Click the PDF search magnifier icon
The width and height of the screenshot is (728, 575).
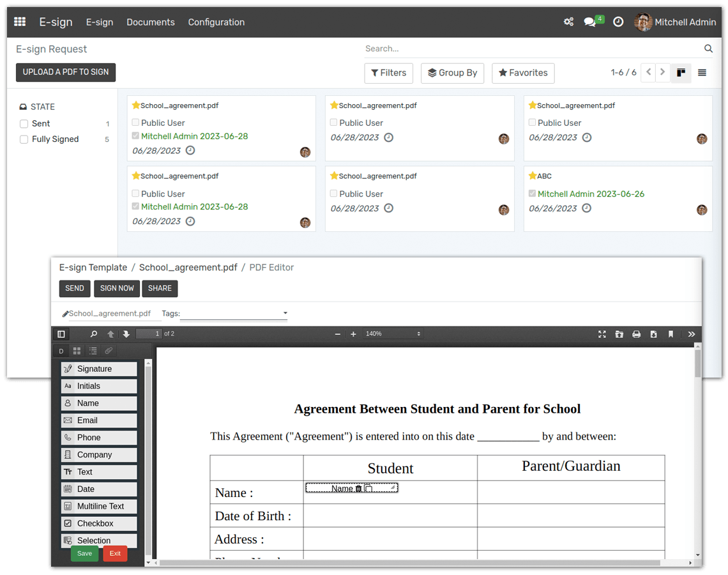click(94, 334)
